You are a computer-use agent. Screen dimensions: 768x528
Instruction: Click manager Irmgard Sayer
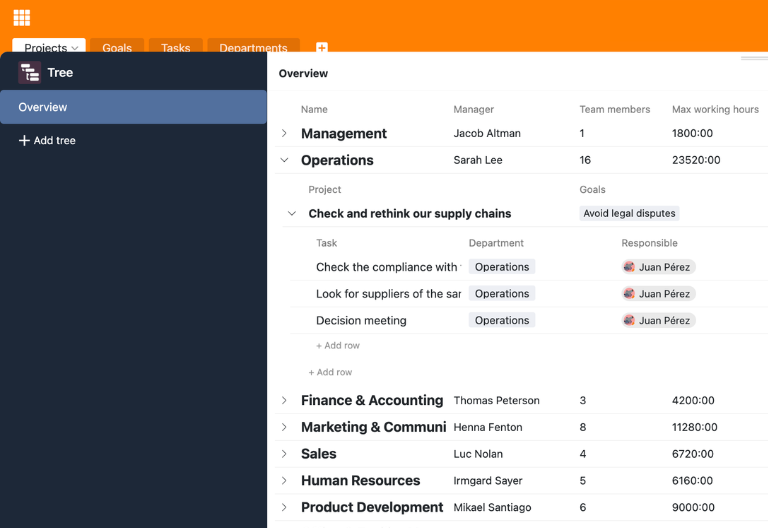coord(488,480)
